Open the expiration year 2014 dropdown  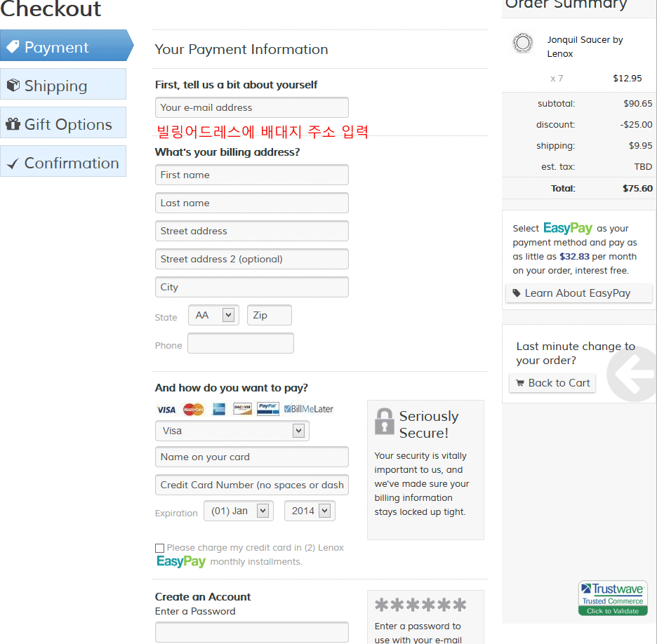coord(310,511)
